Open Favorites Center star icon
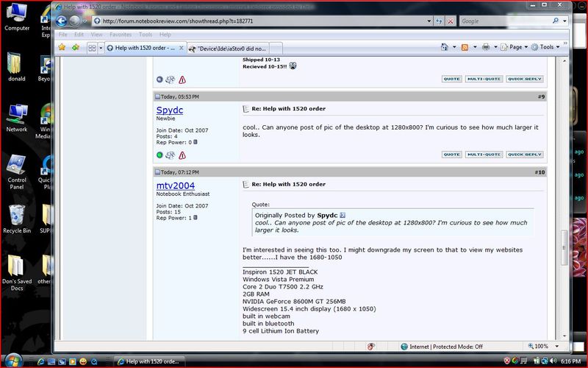Image resolution: width=588 pixels, height=368 pixels. tap(62, 47)
